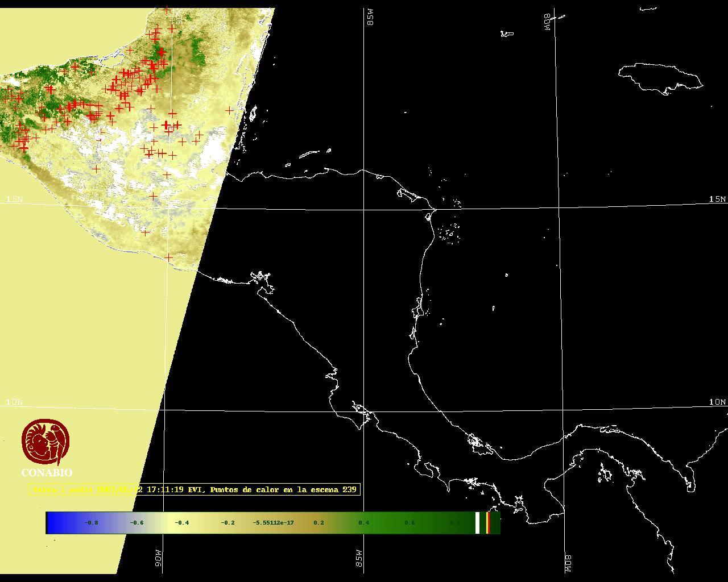Pick the 0.4 green value on scale
The image size is (728, 582).
click(364, 522)
